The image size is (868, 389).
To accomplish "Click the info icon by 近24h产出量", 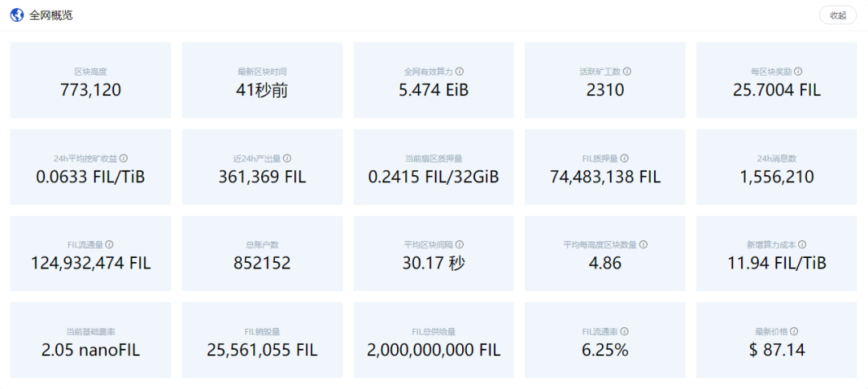I will (287, 158).
